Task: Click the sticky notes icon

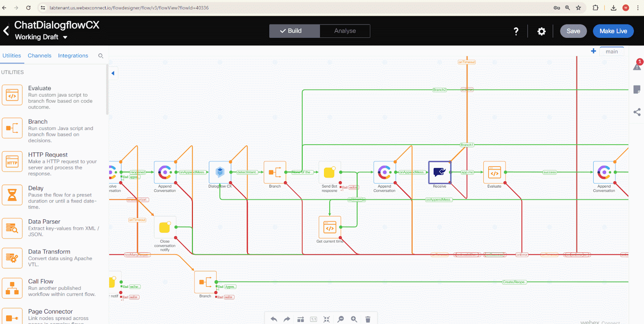Action: tap(637, 89)
